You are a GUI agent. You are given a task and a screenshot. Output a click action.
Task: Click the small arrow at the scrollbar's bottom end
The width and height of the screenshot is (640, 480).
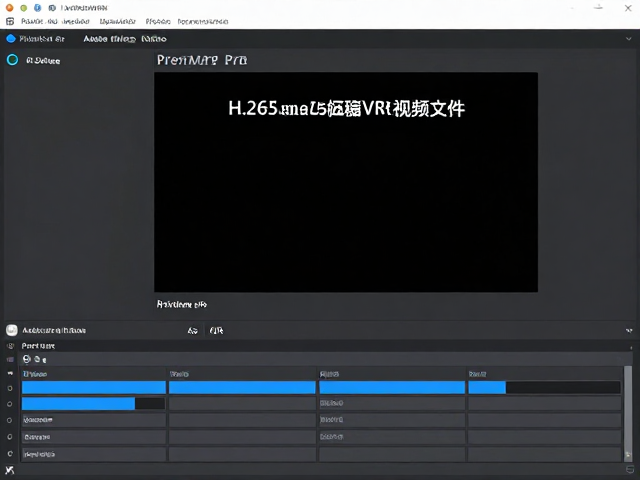(x=628, y=456)
